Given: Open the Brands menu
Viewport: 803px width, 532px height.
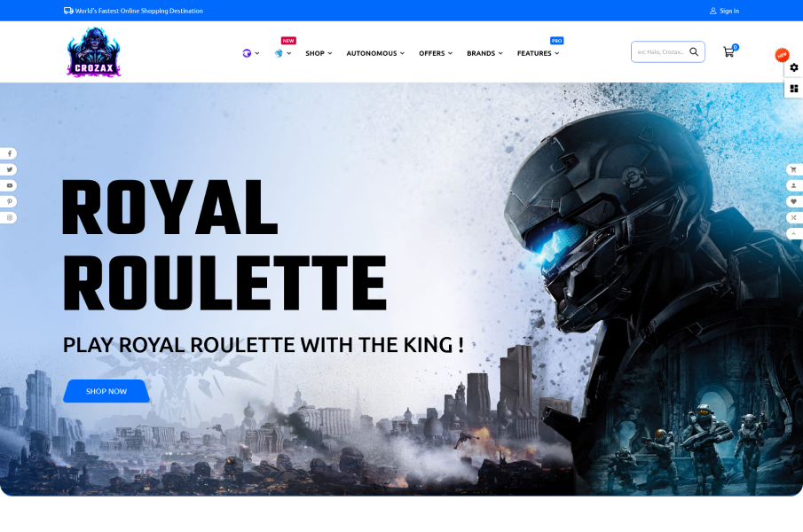Looking at the screenshot, I should [484, 53].
